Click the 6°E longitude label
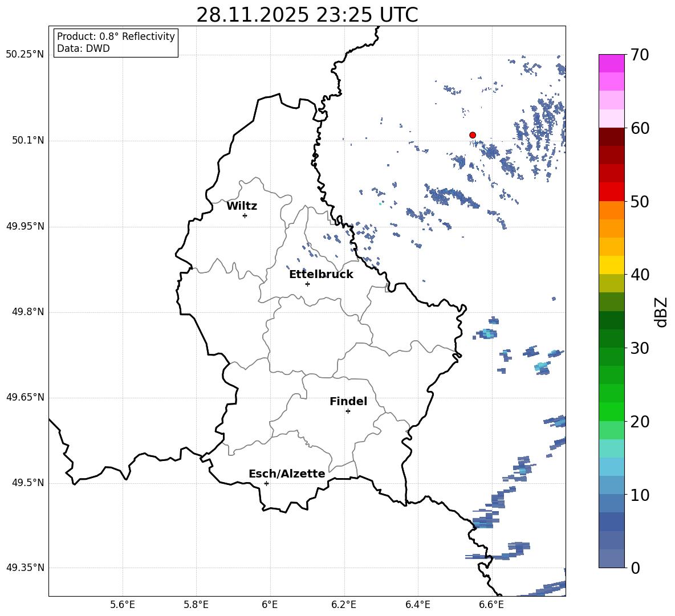This screenshot has height=616, width=675. pyautogui.click(x=270, y=605)
